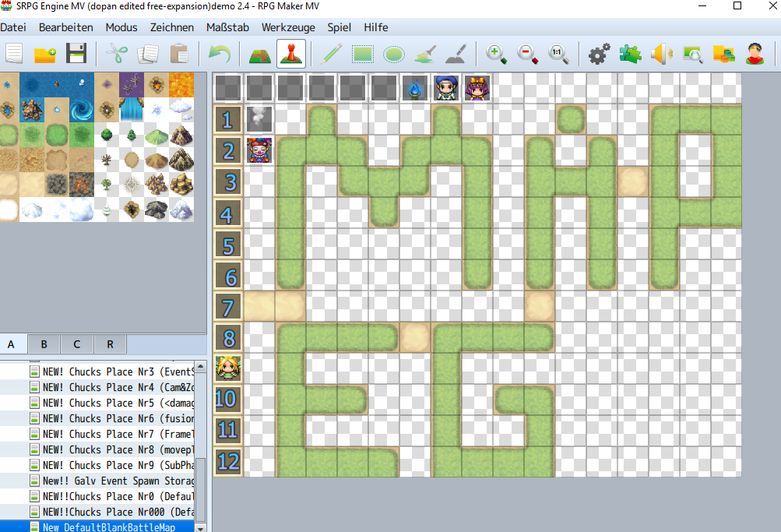Save project using floppy disk icon
This screenshot has height=532, width=781.
[x=76, y=53]
